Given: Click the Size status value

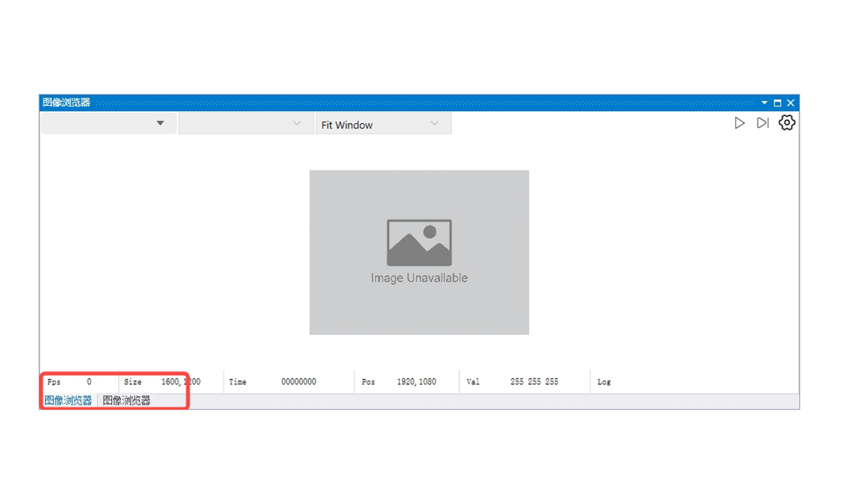Looking at the screenshot, I should [x=181, y=382].
